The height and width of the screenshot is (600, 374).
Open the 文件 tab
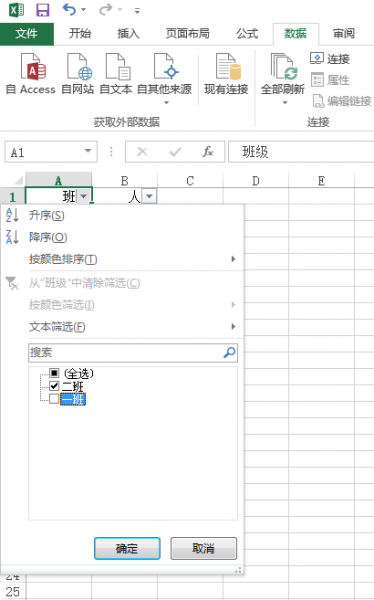coord(27,34)
